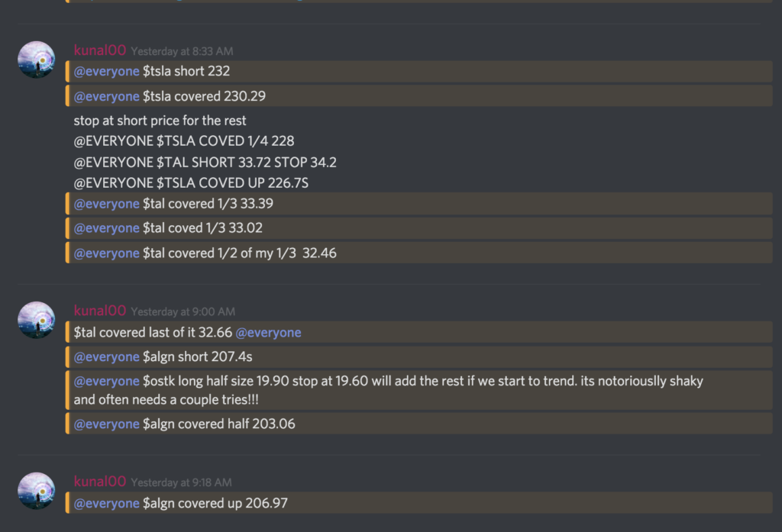Click the @everyone mention in '$tsla short 232'
Viewport: 782px width, 532px height.
(106, 71)
